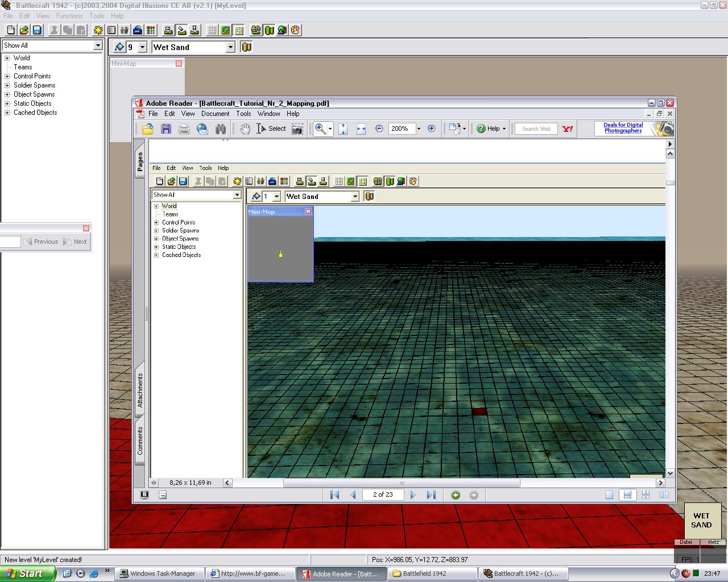The width and height of the screenshot is (728, 582).
Task: Expand the World tree node in Battlecraft
Action: coord(7,58)
